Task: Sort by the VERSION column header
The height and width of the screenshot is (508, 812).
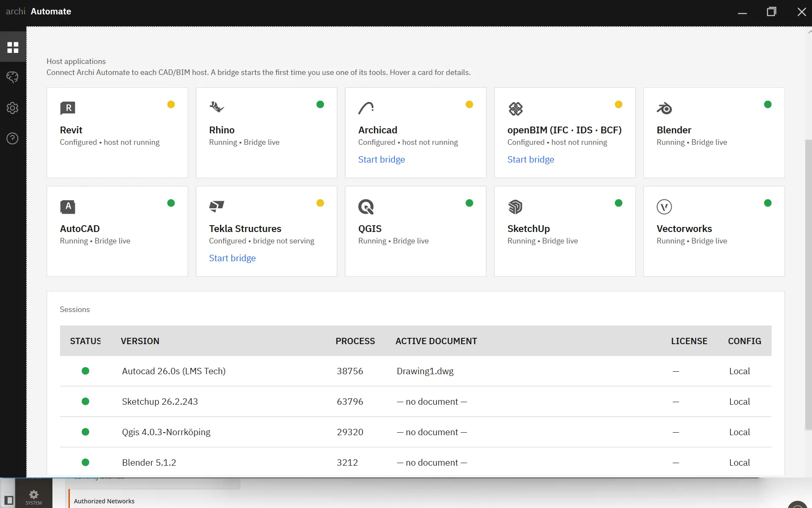Action: coord(140,341)
